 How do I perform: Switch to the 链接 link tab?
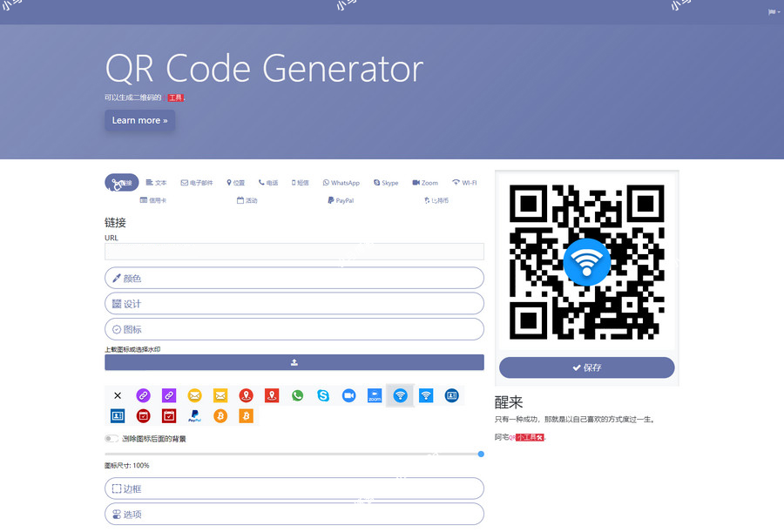tap(121, 183)
